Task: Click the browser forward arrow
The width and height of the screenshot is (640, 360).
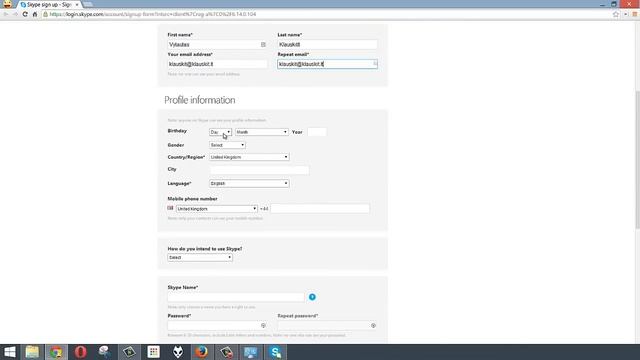Action: pyautogui.click(x=15, y=14)
